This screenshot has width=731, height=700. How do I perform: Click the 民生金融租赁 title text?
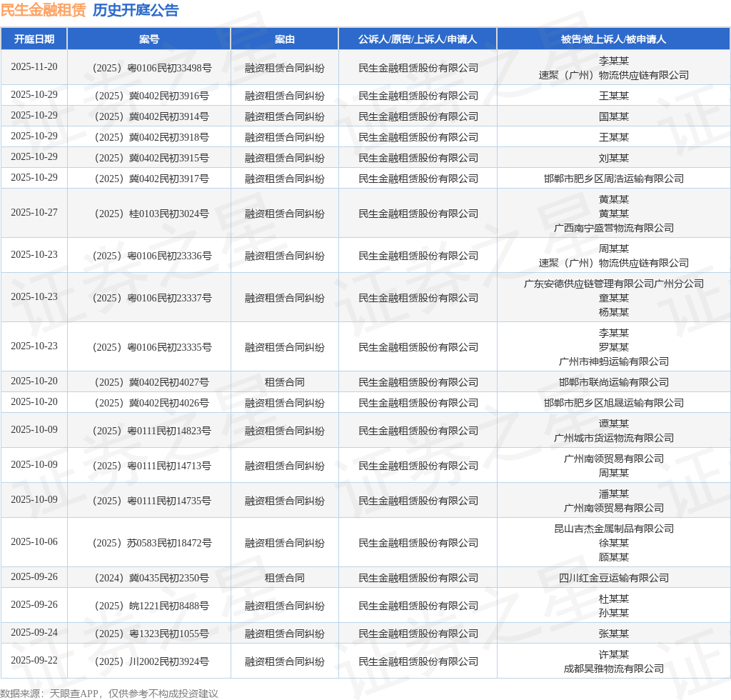(44, 10)
